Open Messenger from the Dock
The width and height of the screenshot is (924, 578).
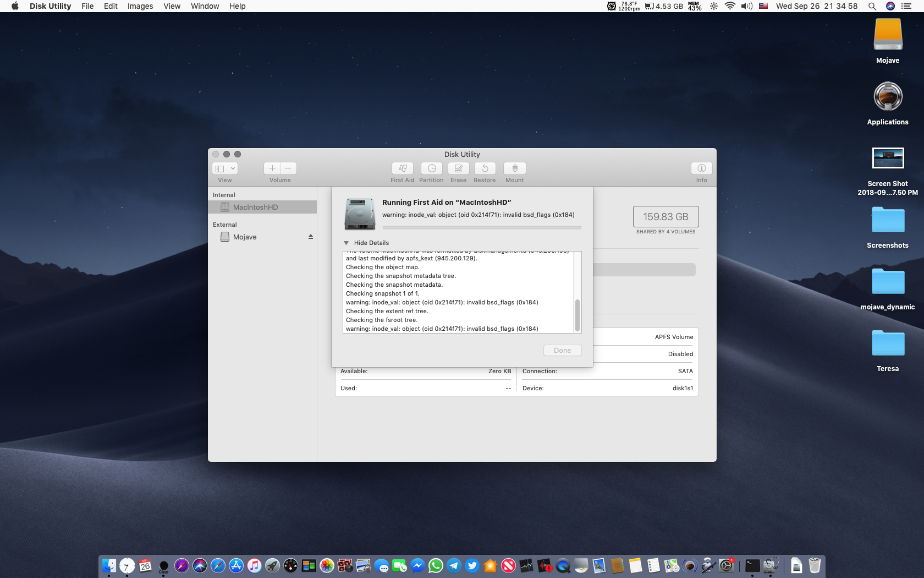pyautogui.click(x=417, y=565)
